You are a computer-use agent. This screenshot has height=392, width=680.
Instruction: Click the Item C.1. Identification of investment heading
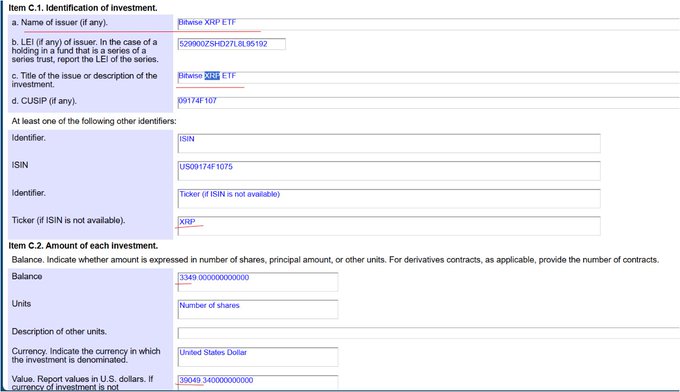83,8
